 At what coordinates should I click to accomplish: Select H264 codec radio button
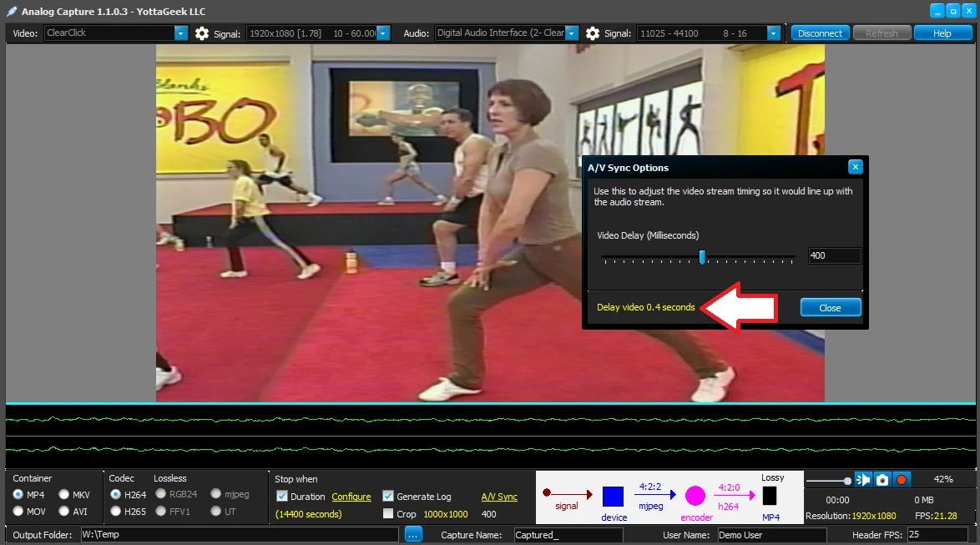coord(116,494)
